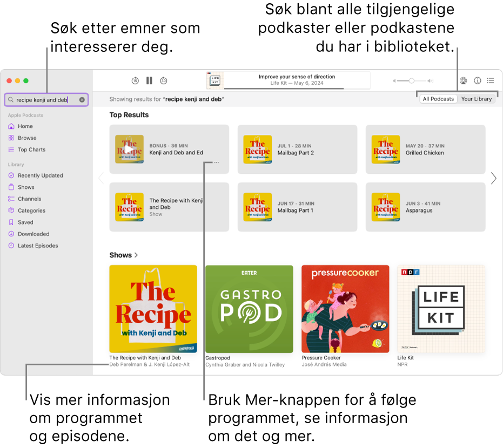Expand the Shows section heading
Screen dimensions: 503x448
coord(124,255)
